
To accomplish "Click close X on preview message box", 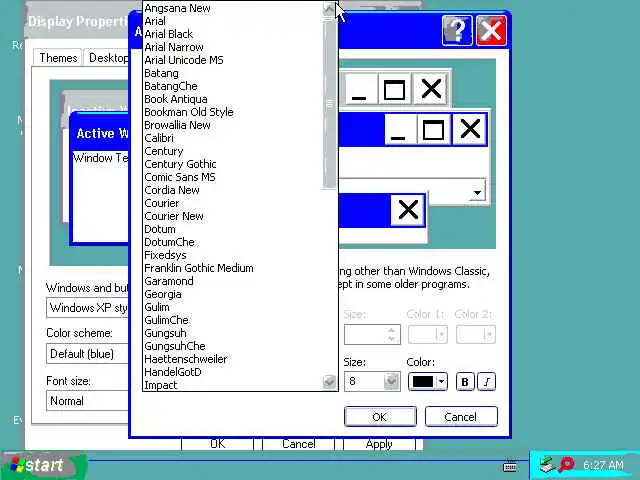I will (x=408, y=210).
